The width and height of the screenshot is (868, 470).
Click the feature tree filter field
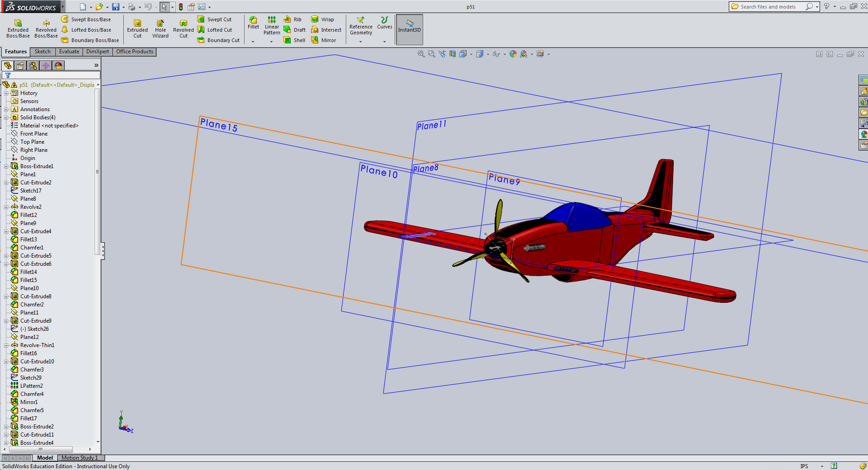(51, 75)
